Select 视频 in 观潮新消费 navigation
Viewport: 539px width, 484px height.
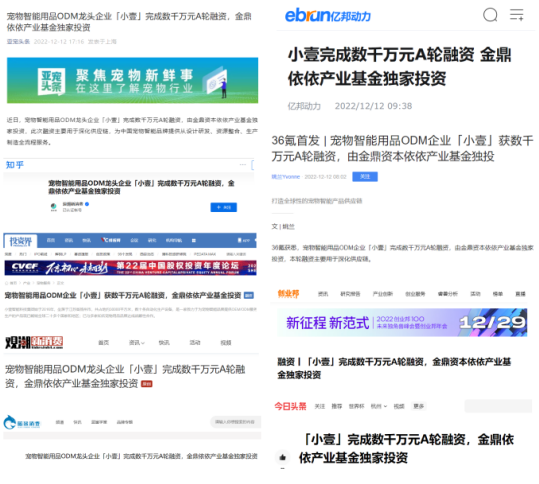pos(226,343)
